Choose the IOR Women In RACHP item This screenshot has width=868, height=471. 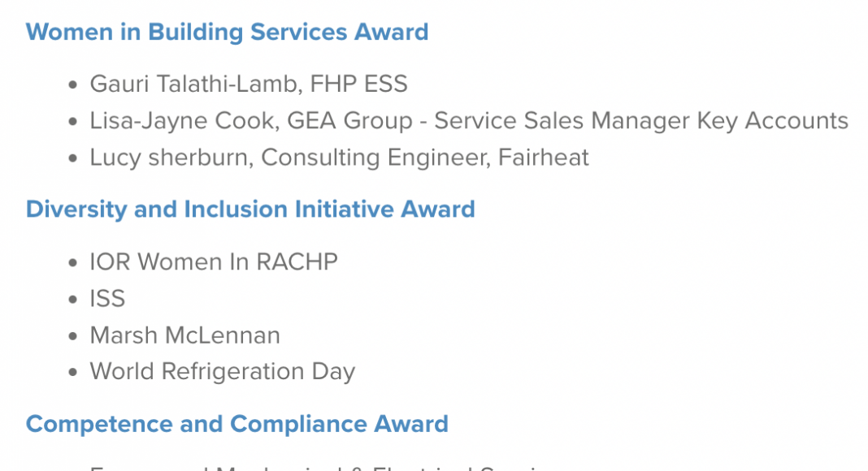click(214, 261)
